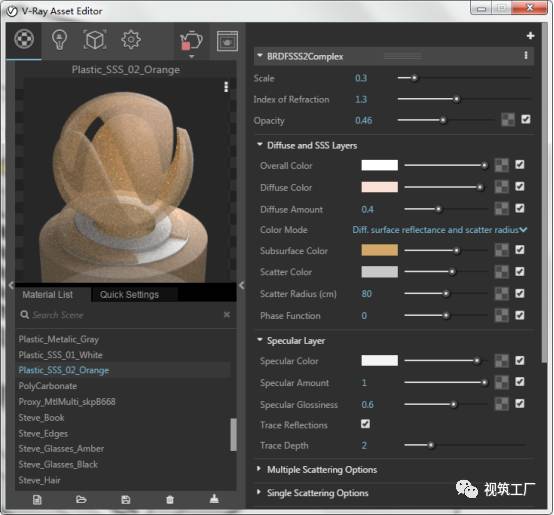The height and width of the screenshot is (515, 554).
Task: Click the Scatter Radius texture slot
Action: [x=502, y=294]
